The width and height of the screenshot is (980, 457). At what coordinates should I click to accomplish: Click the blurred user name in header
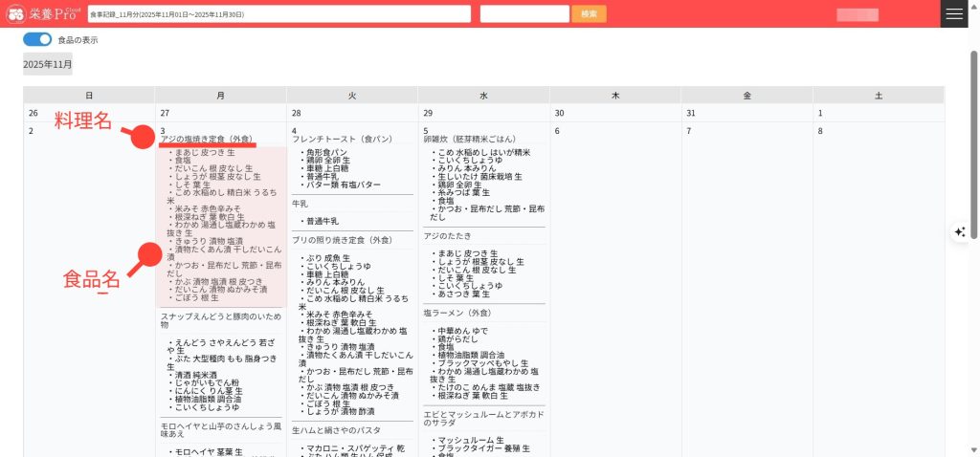[857, 14]
